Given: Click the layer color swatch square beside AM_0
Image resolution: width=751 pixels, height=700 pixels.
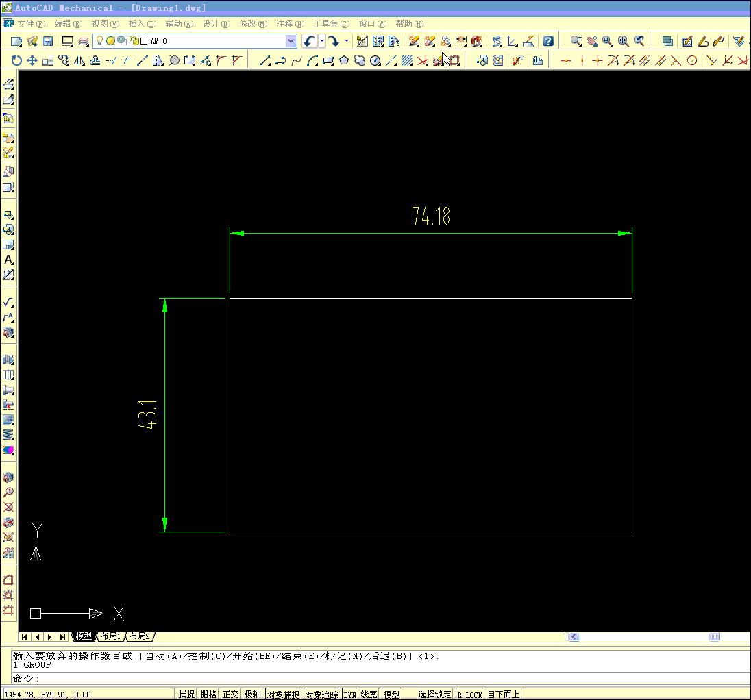Looking at the screenshot, I should (x=144, y=41).
